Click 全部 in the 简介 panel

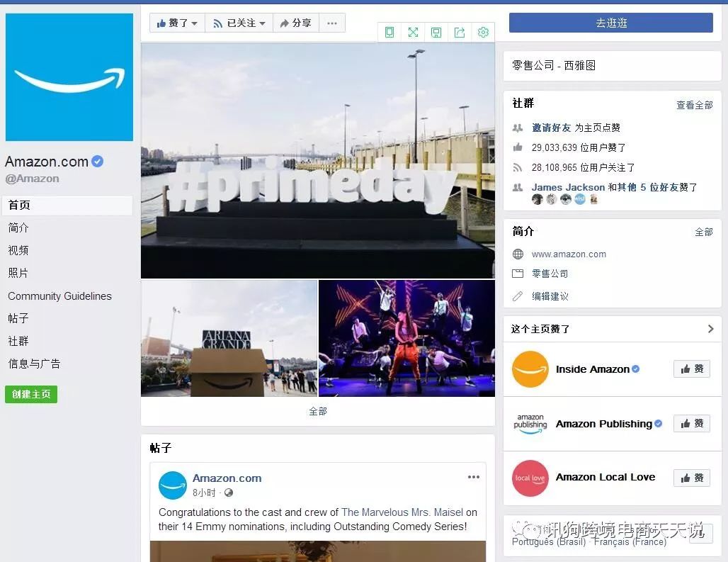coord(704,232)
